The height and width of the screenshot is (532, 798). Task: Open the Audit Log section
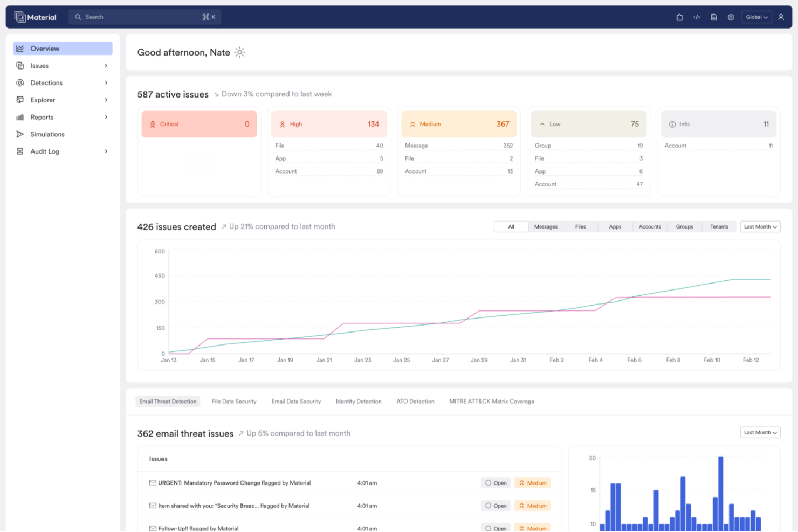[44, 151]
